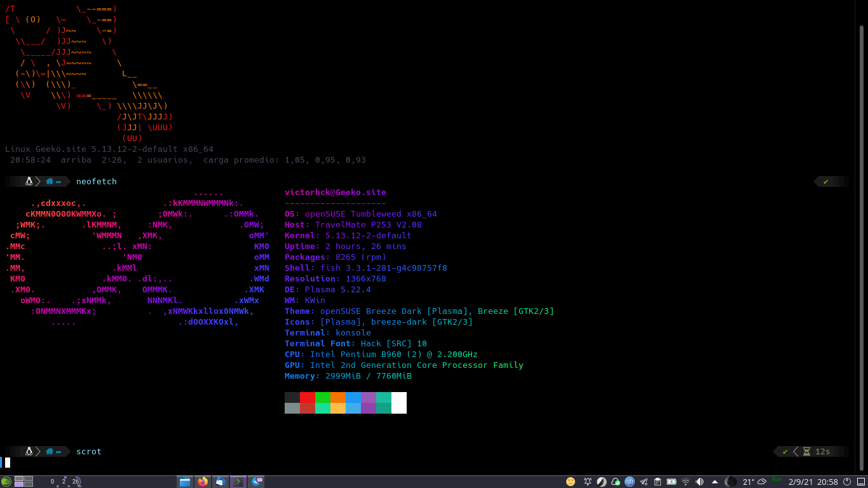Click the typed command 'scrot'
This screenshot has width=868, height=488.
pos(89,452)
